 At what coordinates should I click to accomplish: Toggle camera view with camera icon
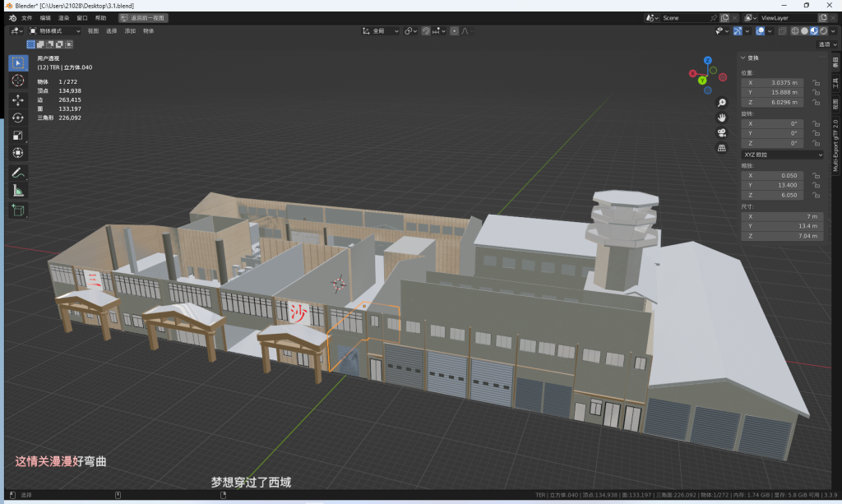tap(722, 132)
